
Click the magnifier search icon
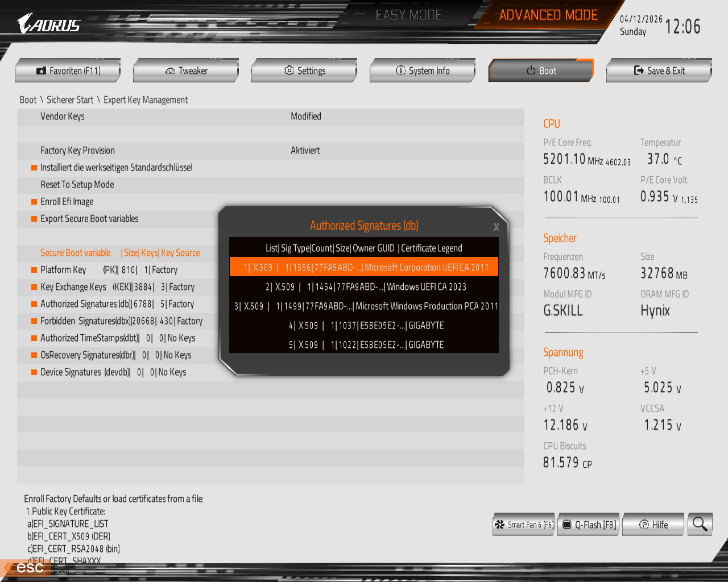700,524
